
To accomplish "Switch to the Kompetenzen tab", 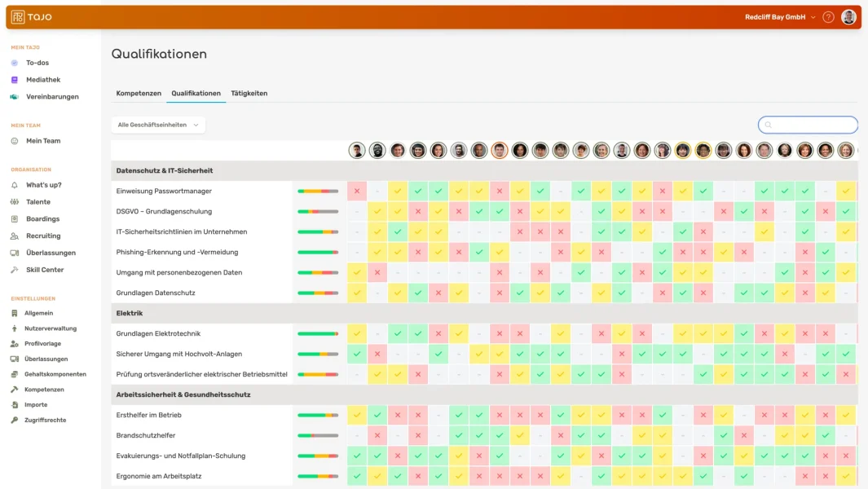I will 139,94.
